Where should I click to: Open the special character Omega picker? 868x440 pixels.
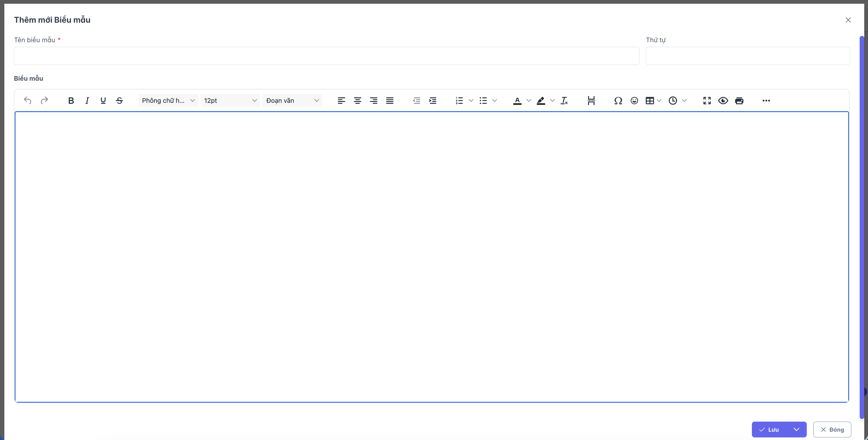pyautogui.click(x=618, y=100)
